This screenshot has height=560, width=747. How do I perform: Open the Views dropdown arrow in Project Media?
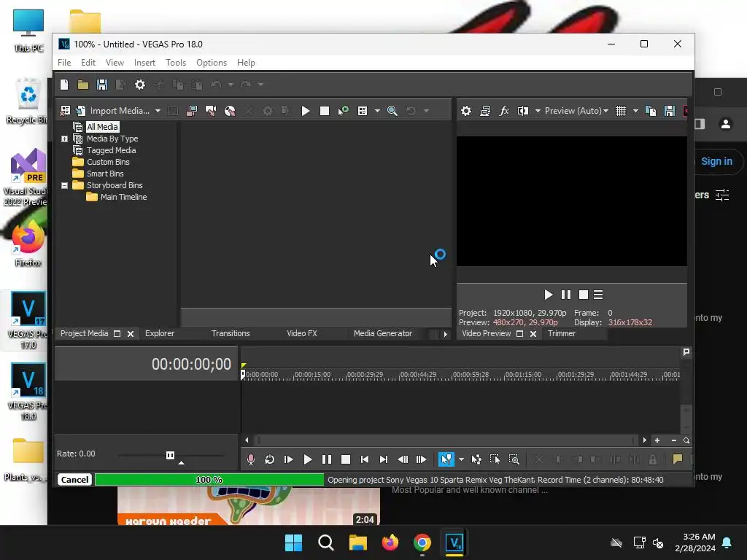[x=377, y=111]
